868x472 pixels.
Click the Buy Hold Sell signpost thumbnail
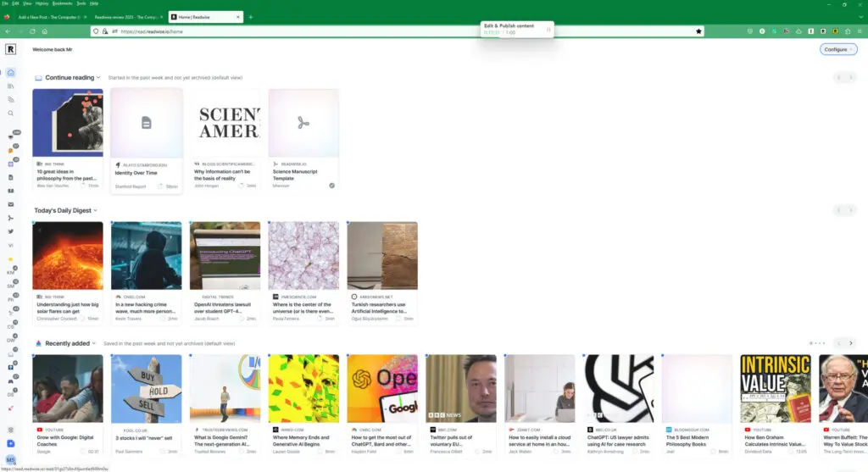tap(146, 388)
